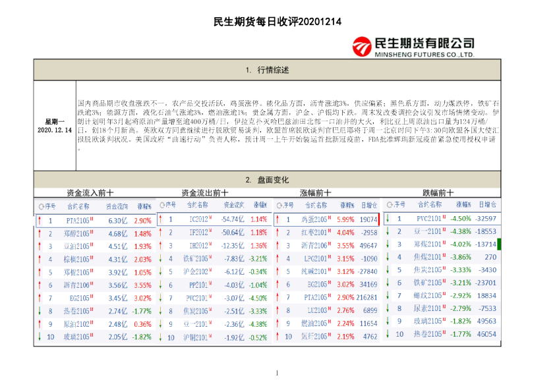Click the down arrow next to 铁矿2105 outflow
The height and width of the screenshot is (392, 555).
point(160,258)
